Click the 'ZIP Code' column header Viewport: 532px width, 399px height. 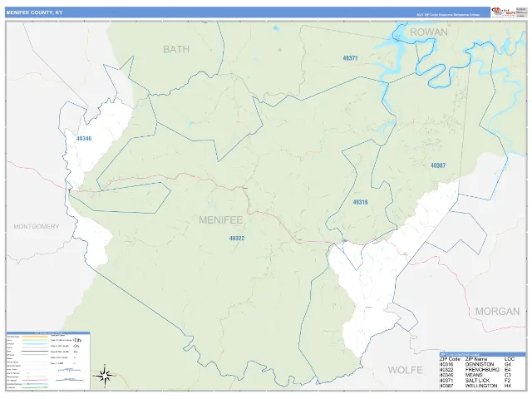450,359
